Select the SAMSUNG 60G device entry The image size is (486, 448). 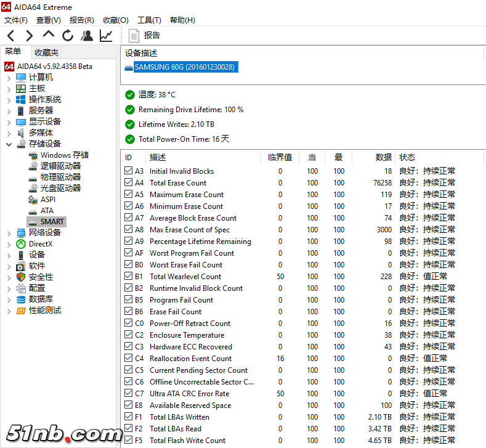[184, 67]
